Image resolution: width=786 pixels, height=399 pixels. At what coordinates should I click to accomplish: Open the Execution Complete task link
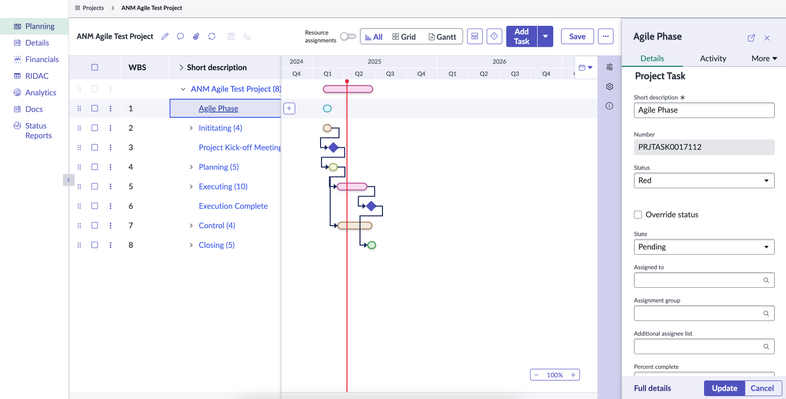(x=233, y=206)
